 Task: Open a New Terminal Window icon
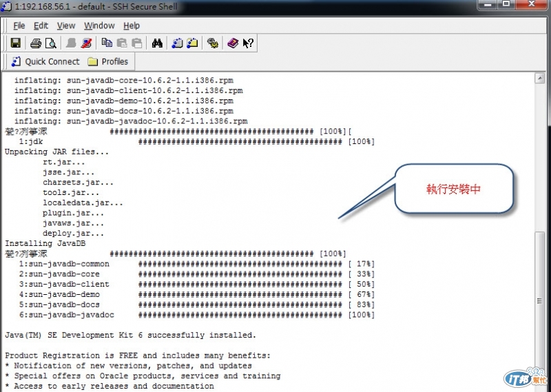click(x=177, y=43)
